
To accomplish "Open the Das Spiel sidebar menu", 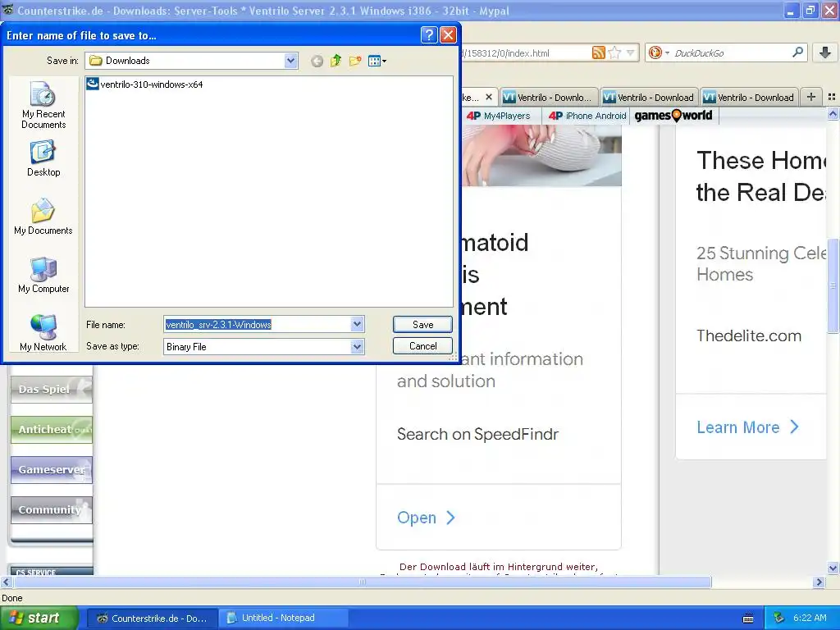I will pos(52,389).
